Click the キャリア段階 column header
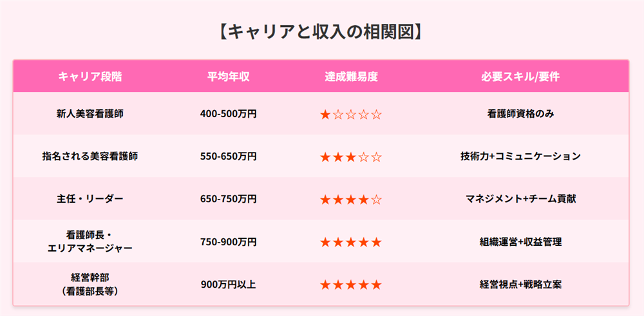The image size is (644, 316). point(90,77)
